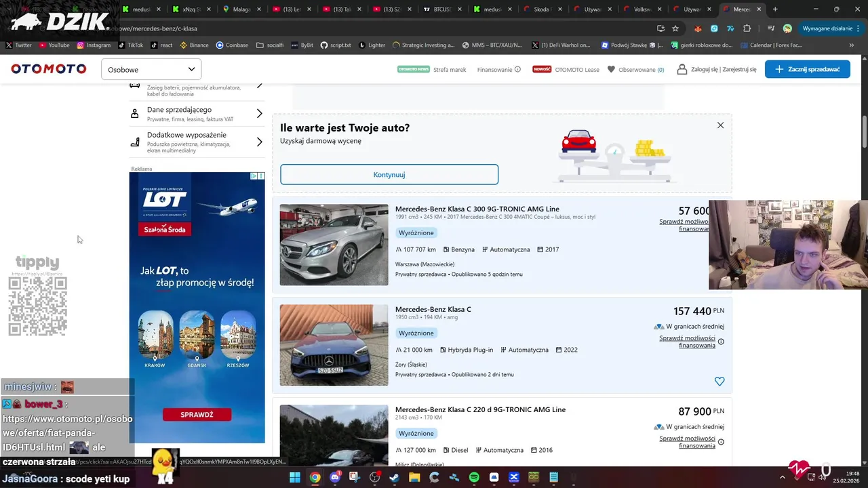Click the LOT ad Sprawdź button
Screen dimensions: 868x488
[x=197, y=414]
